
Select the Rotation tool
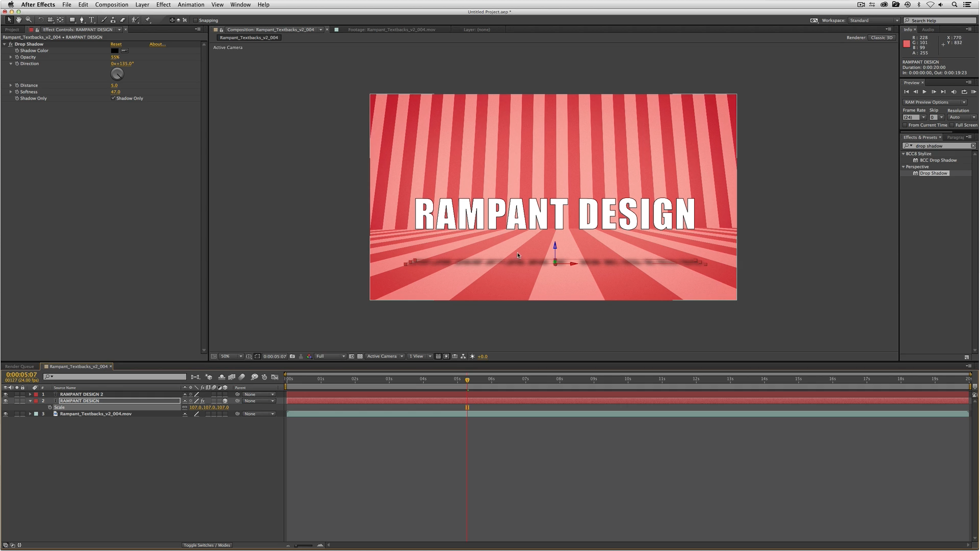coord(41,20)
